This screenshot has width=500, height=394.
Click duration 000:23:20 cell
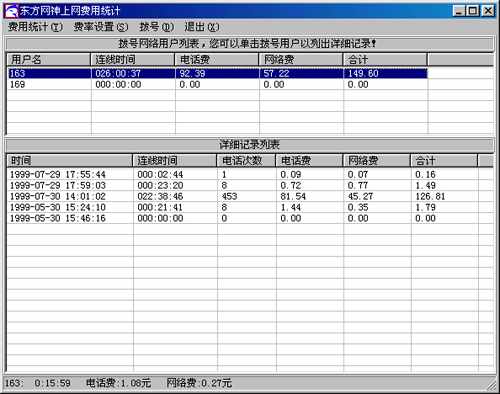point(160,185)
